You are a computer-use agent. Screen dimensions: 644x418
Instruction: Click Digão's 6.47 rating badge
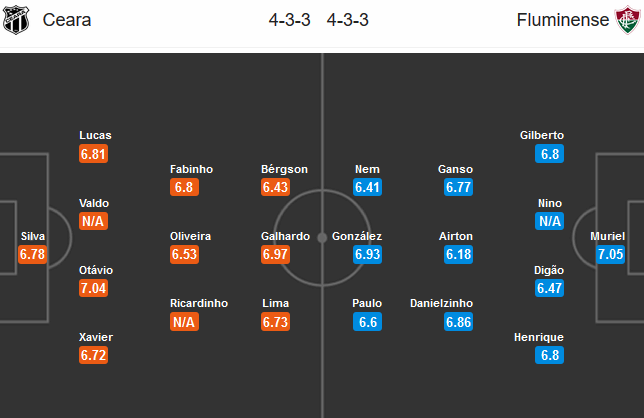click(x=550, y=288)
